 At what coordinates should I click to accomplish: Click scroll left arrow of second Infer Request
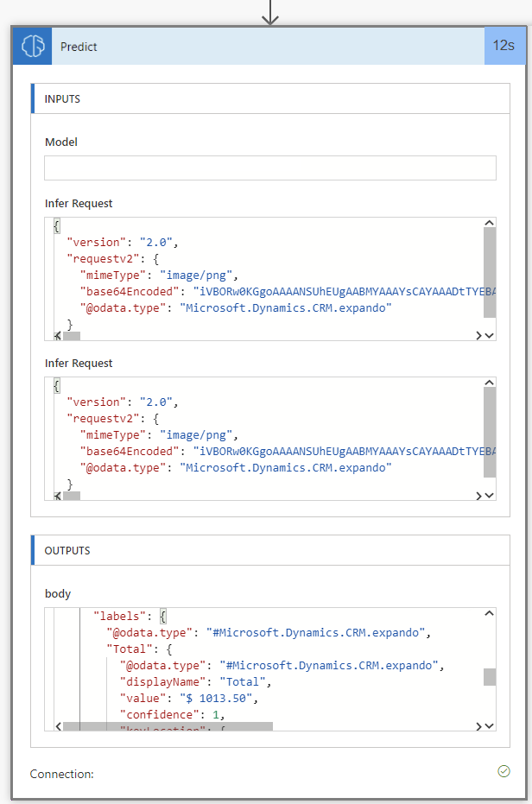click(58, 496)
